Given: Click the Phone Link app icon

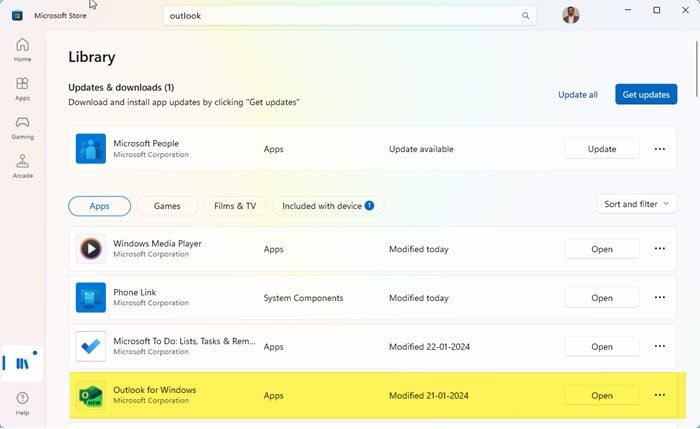Looking at the screenshot, I should pos(91,298).
